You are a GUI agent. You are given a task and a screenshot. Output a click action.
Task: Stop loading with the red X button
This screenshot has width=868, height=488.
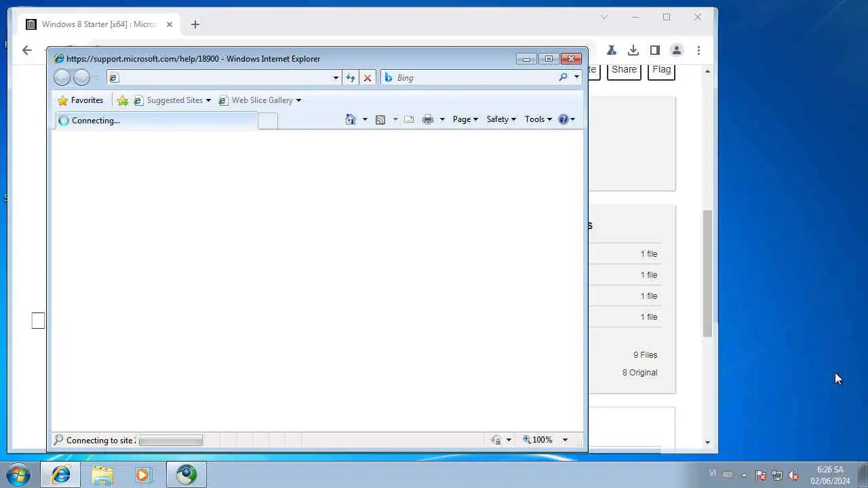tap(368, 77)
